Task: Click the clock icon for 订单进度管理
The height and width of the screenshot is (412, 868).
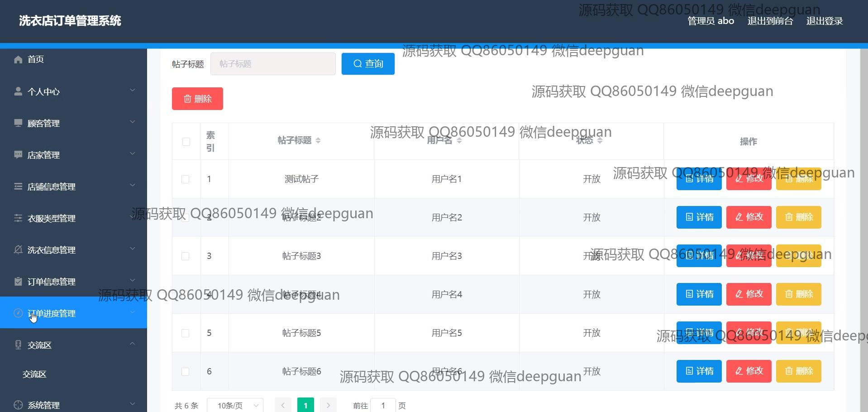Action: tap(18, 313)
